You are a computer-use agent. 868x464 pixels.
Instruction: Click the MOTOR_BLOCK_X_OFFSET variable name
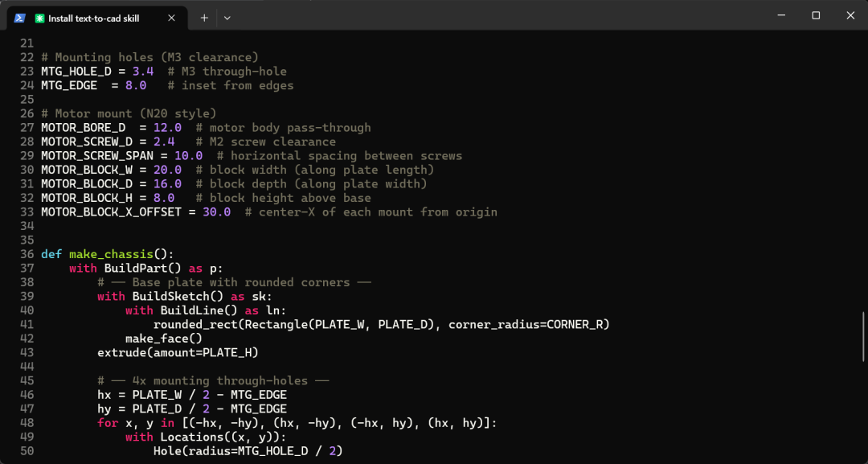pos(111,212)
